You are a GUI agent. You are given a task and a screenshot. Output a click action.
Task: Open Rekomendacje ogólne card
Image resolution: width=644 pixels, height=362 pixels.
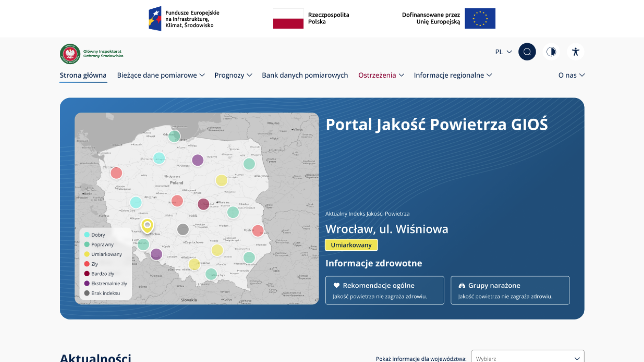(384, 290)
